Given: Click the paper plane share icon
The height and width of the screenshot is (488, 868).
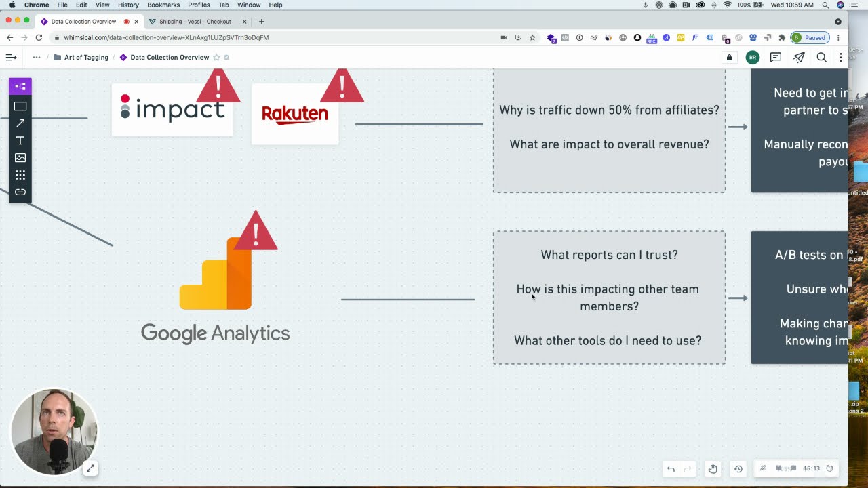Looking at the screenshot, I should coord(799,58).
